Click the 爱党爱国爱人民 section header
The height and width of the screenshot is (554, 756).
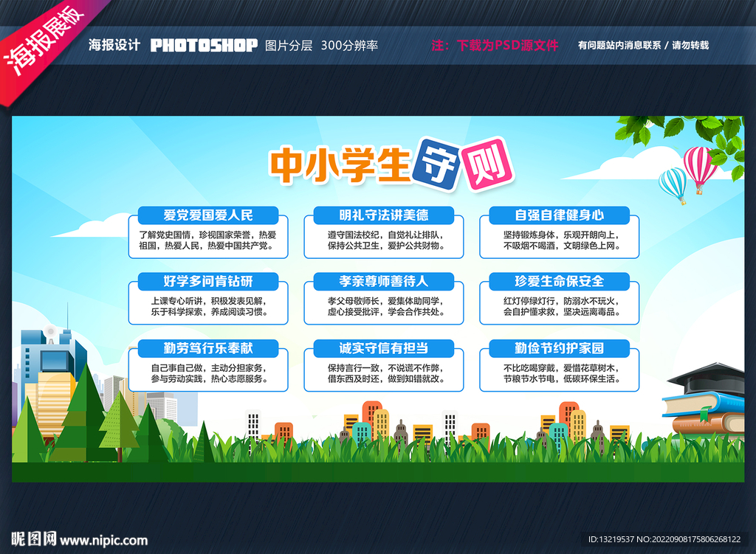tap(209, 216)
